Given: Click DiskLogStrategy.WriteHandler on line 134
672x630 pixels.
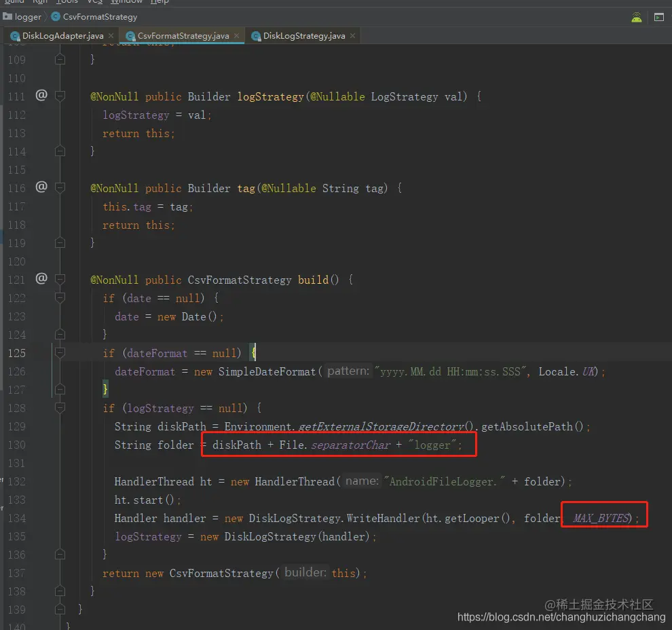Looking at the screenshot, I should pos(334,518).
